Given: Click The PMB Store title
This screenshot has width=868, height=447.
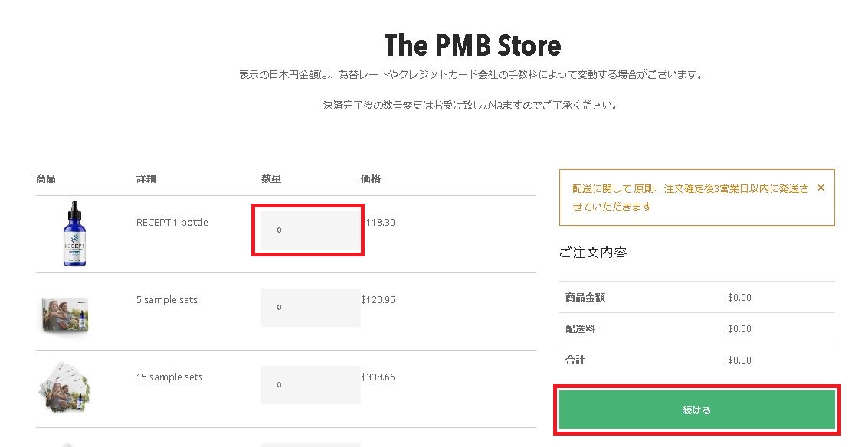Looking at the screenshot, I should click(472, 45).
